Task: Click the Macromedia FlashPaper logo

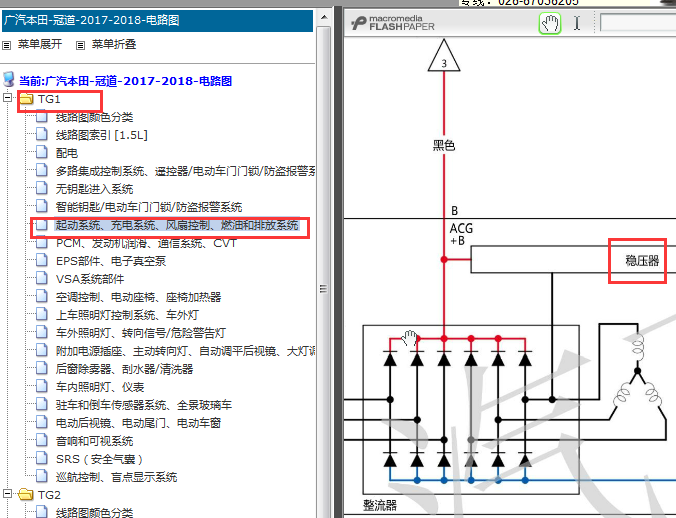Action: [x=393, y=23]
